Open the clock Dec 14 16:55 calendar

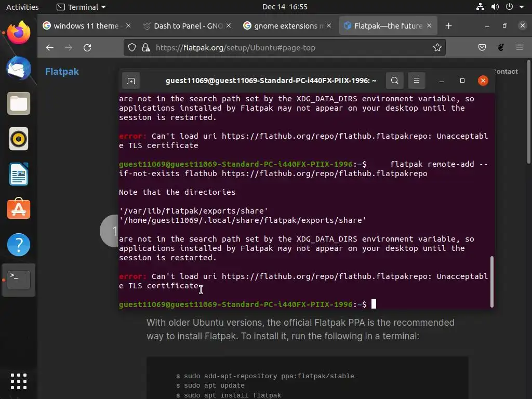click(285, 7)
